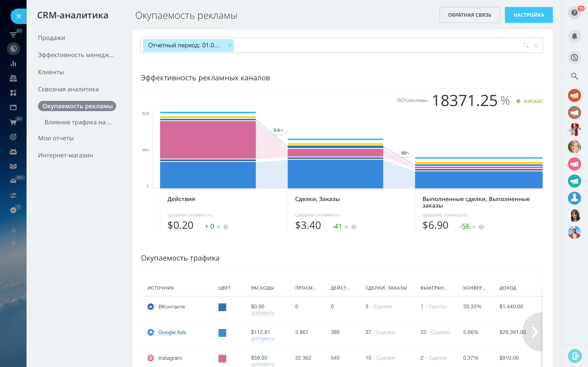588x367 pixels.
Task: Open Влияние трафика на submenu item
Action: pyautogui.click(x=78, y=122)
